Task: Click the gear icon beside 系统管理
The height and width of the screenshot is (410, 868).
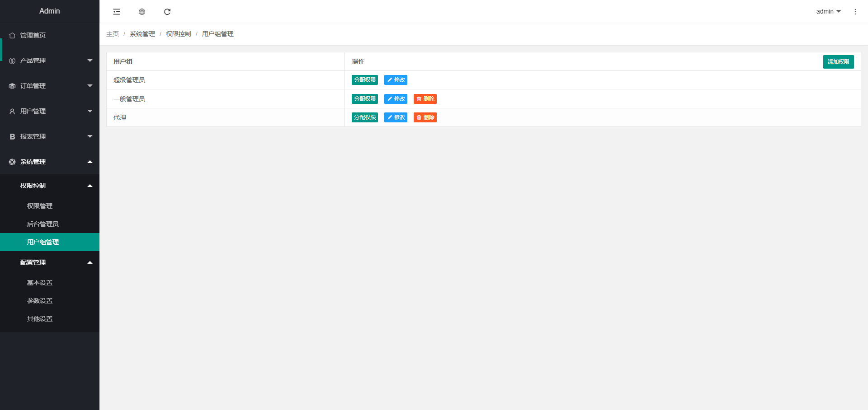Action: coord(12,162)
